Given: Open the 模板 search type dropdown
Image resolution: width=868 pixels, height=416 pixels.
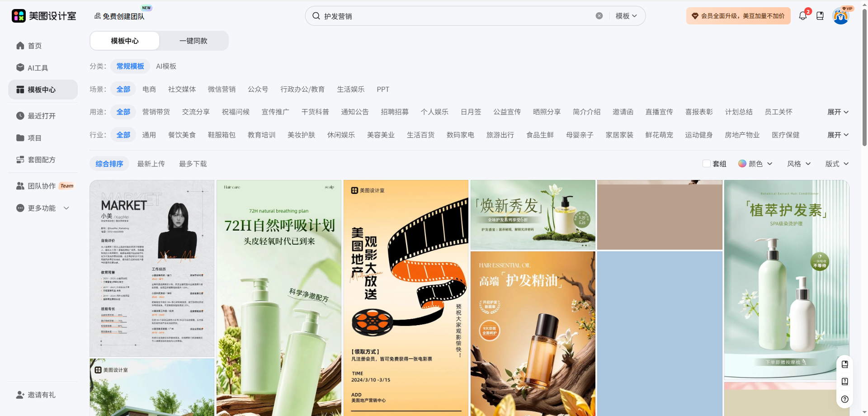Looking at the screenshot, I should pos(626,16).
